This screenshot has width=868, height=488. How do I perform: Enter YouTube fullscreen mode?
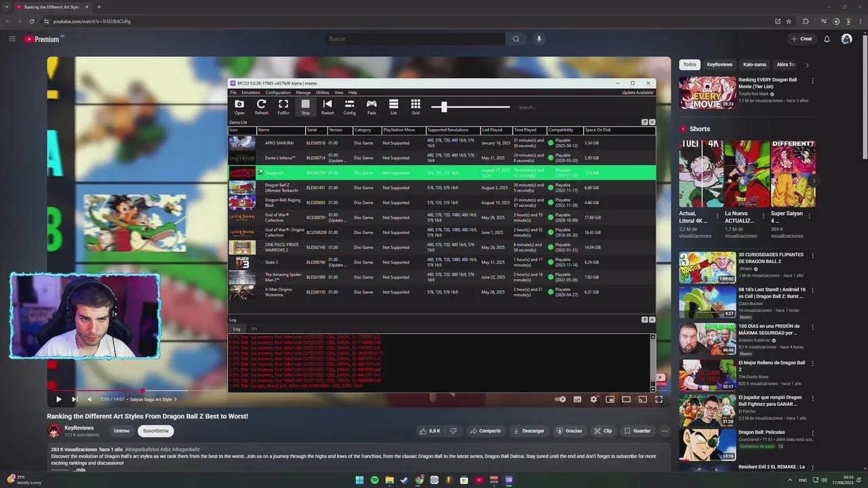click(x=658, y=399)
